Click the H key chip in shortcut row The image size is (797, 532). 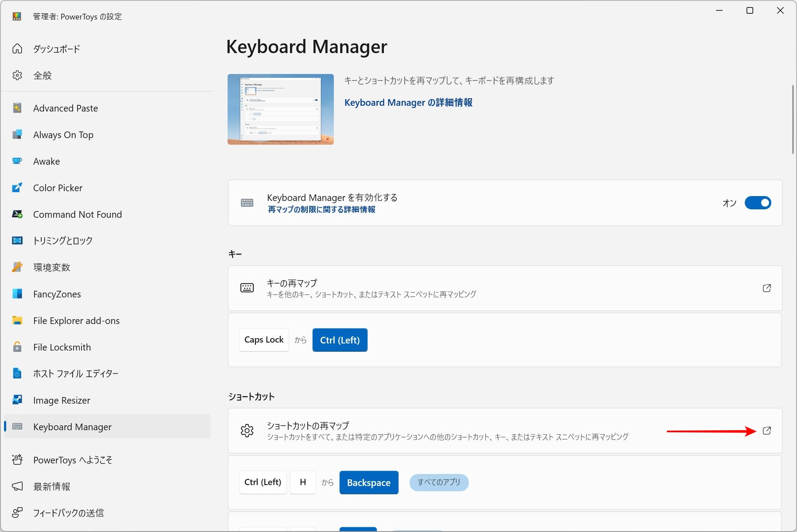(303, 482)
